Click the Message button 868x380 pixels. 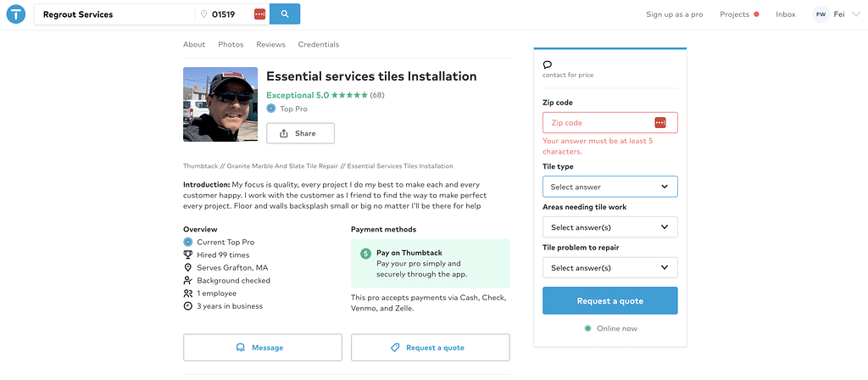coord(262,348)
